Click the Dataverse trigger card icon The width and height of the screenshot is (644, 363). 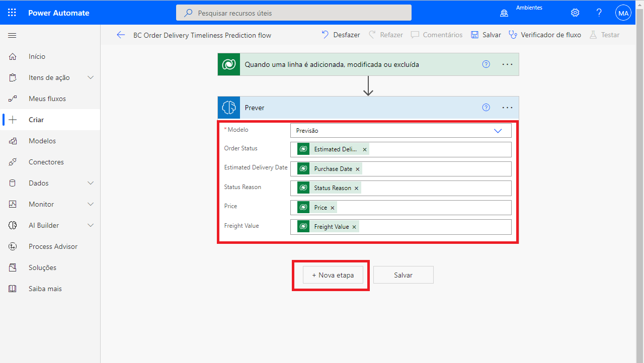[x=229, y=64]
